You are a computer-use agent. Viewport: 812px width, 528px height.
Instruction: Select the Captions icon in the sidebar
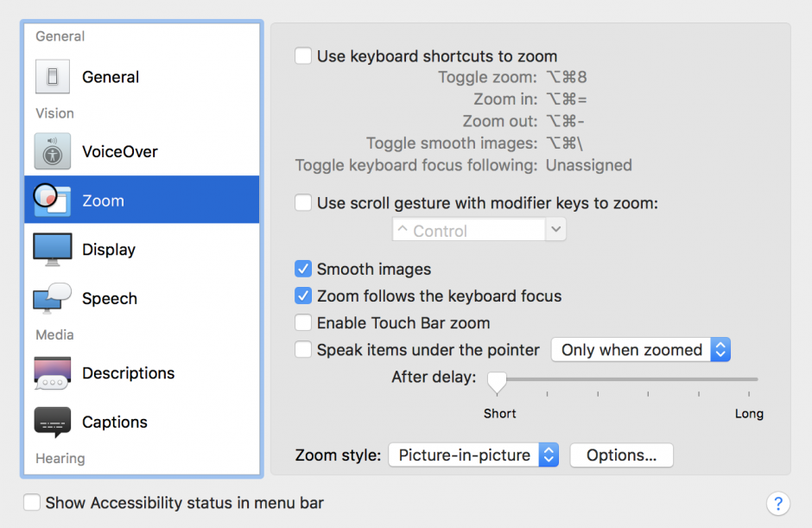click(52, 422)
